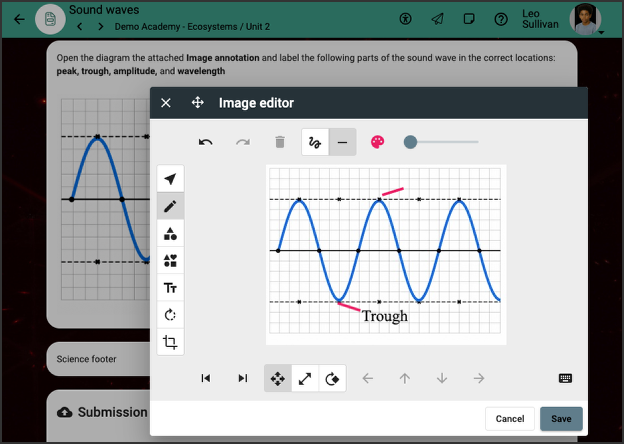Click the Submission section heading

click(113, 412)
